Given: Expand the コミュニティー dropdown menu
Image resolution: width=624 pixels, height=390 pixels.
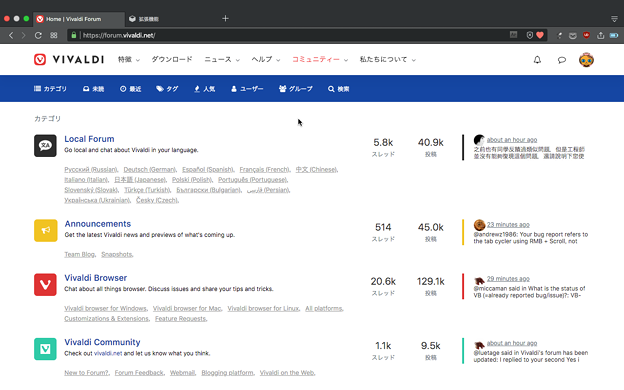Looking at the screenshot, I should tap(320, 60).
